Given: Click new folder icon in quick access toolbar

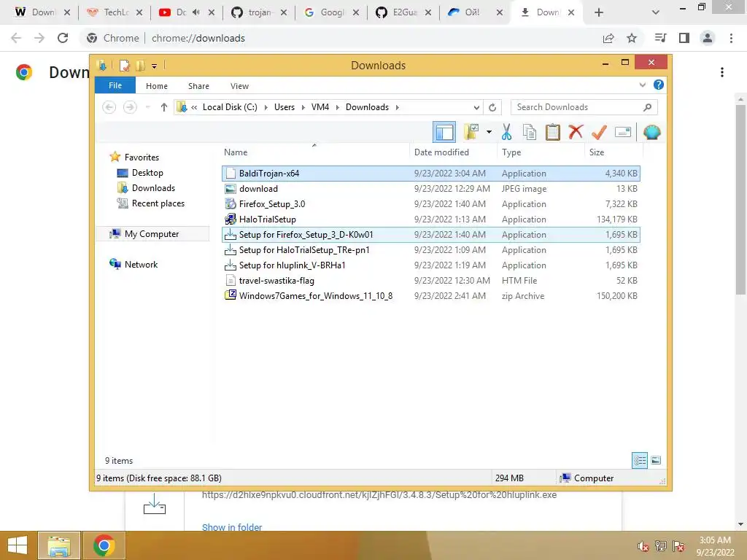Looking at the screenshot, I should click(x=140, y=65).
